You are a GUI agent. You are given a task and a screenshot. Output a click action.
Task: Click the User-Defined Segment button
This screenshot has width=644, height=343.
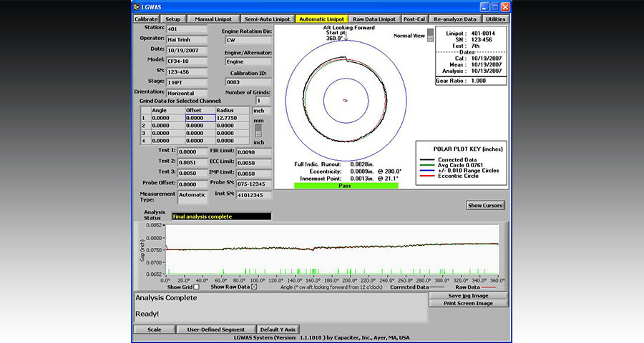215,329
